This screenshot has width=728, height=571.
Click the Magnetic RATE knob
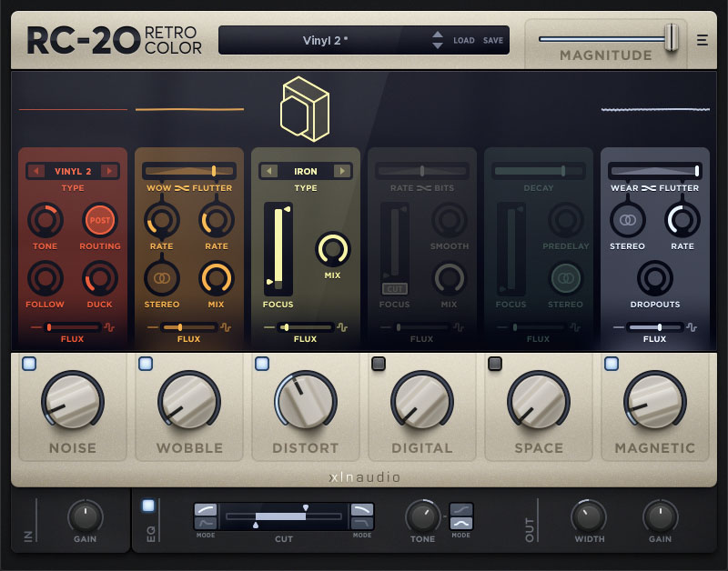point(682,220)
